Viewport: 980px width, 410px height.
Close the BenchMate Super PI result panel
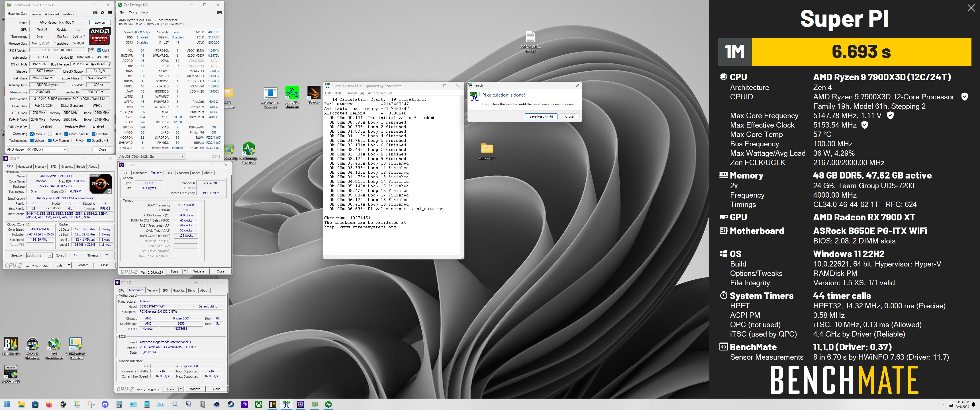[x=971, y=8]
